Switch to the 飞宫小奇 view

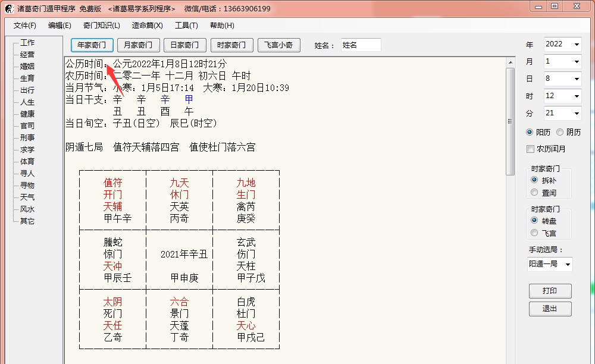tap(278, 45)
